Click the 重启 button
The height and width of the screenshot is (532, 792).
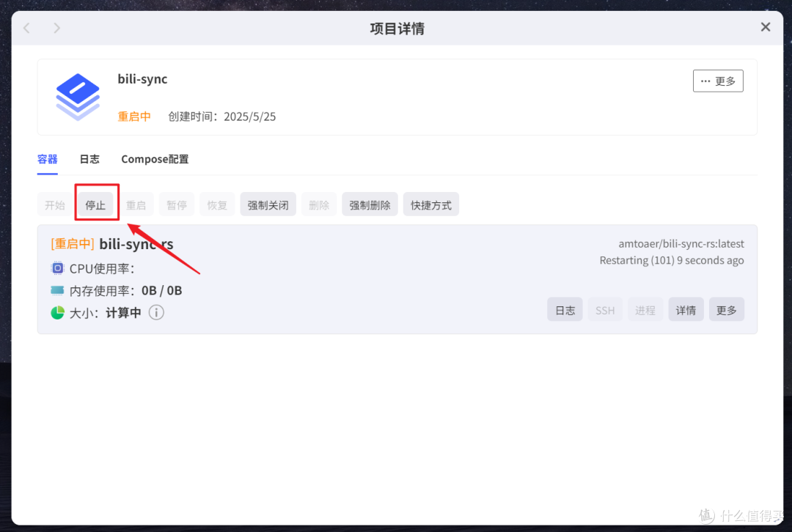[136, 204]
